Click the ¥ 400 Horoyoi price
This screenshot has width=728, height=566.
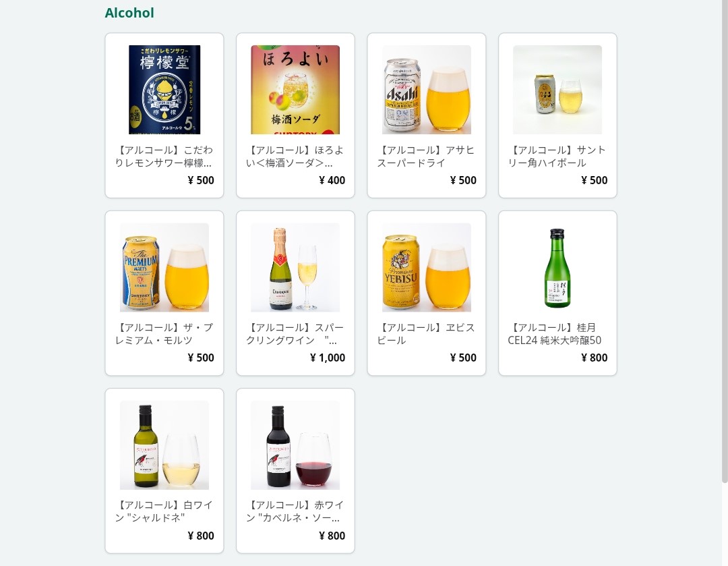point(332,181)
